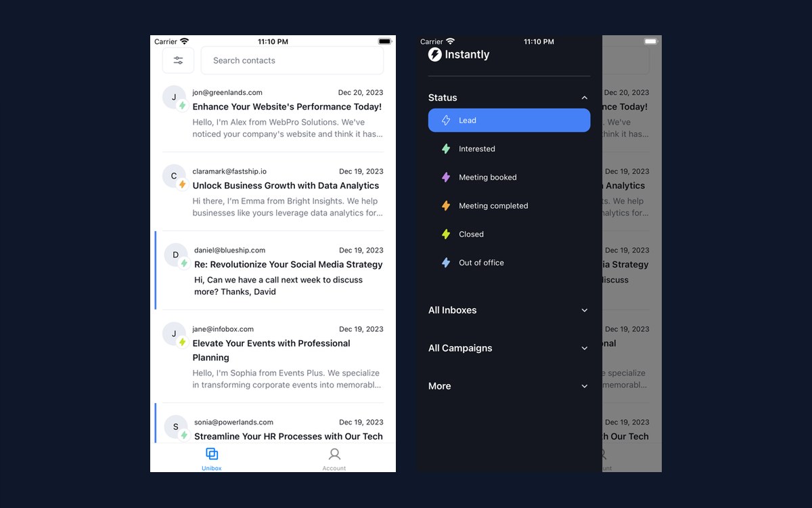Click the All Campaigns heading label
Viewport: 812px width, 508px height.
(460, 348)
